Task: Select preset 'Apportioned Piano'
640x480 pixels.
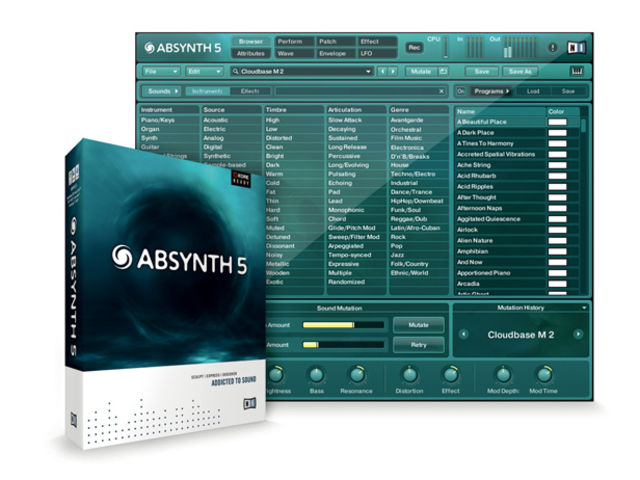Action: (500, 273)
